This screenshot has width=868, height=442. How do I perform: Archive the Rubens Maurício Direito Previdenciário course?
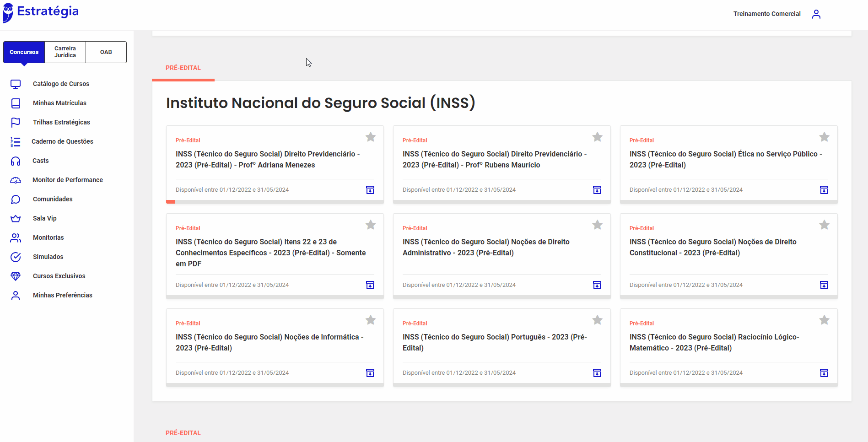[x=597, y=190]
